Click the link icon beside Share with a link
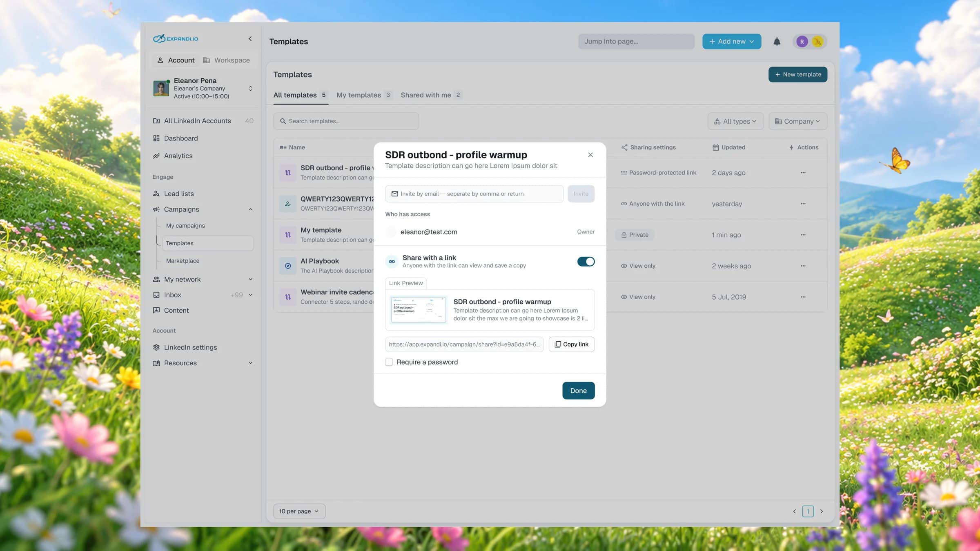This screenshot has width=980, height=551. (x=392, y=262)
